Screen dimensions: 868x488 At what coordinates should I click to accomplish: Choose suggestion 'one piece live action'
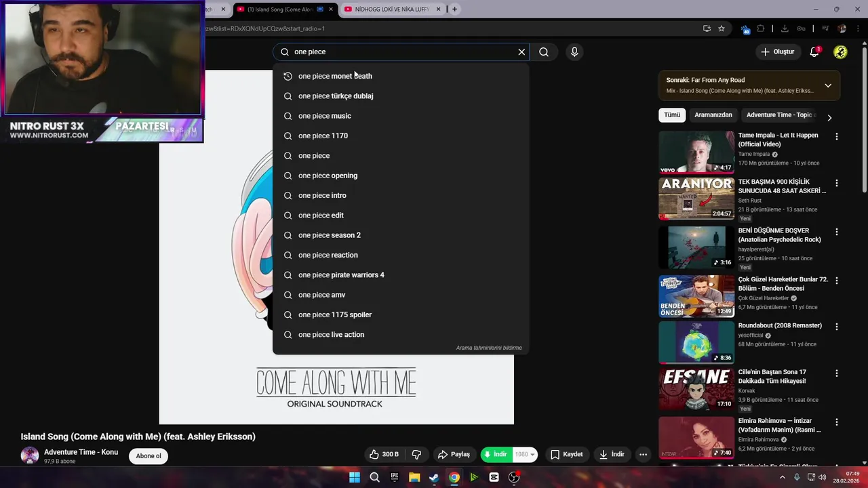point(401,335)
